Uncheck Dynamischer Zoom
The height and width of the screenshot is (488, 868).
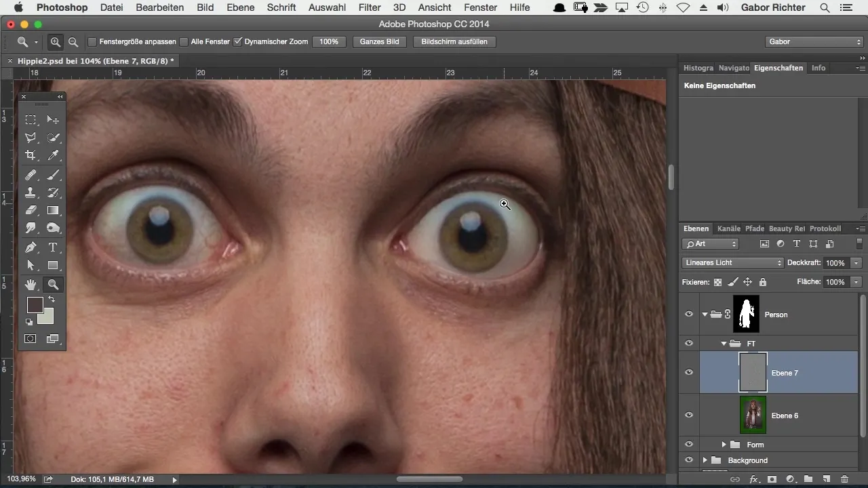pyautogui.click(x=237, y=42)
